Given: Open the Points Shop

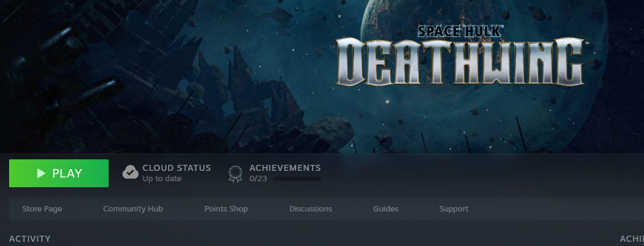Looking at the screenshot, I should tap(226, 209).
